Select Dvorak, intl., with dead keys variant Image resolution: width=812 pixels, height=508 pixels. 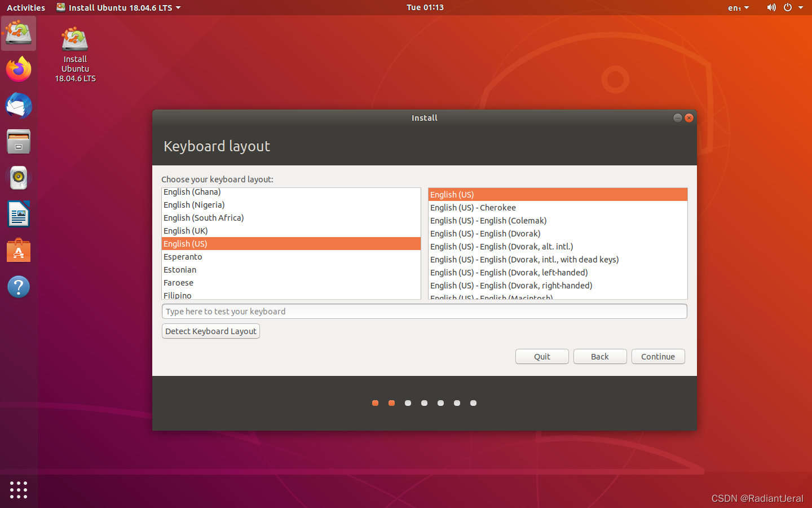tap(558, 260)
